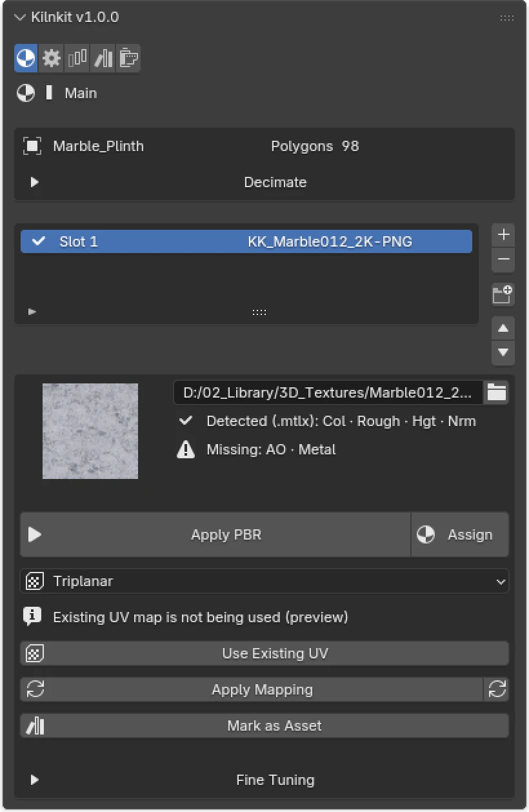This screenshot has height=812, width=529.
Task: Select the Marble_Plinth object name
Action: (x=98, y=146)
